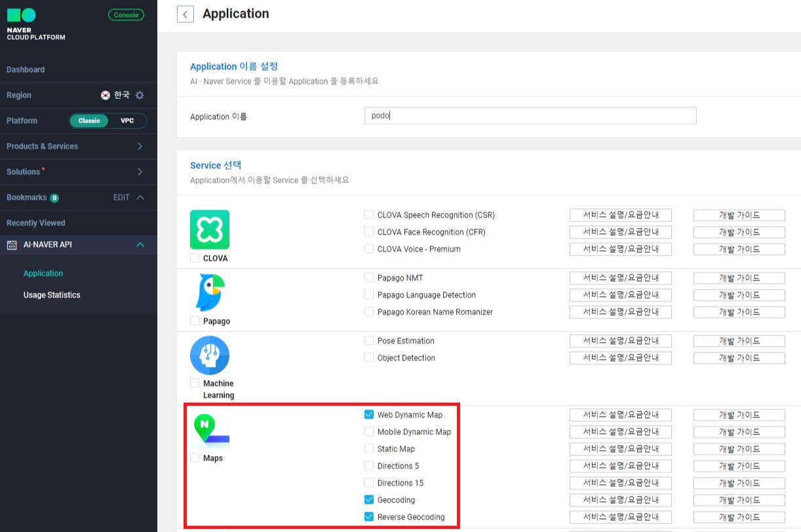The width and height of the screenshot is (801, 532).
Task: Click the Console badge
Action: click(x=126, y=14)
